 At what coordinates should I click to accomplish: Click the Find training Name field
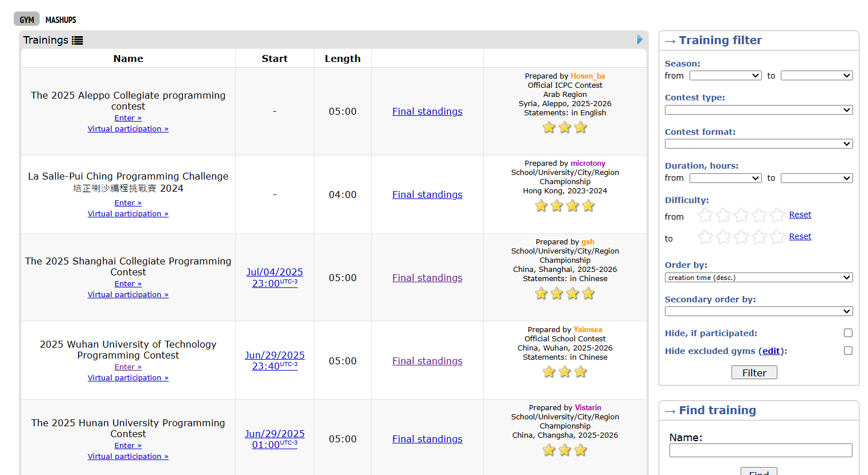(x=761, y=450)
